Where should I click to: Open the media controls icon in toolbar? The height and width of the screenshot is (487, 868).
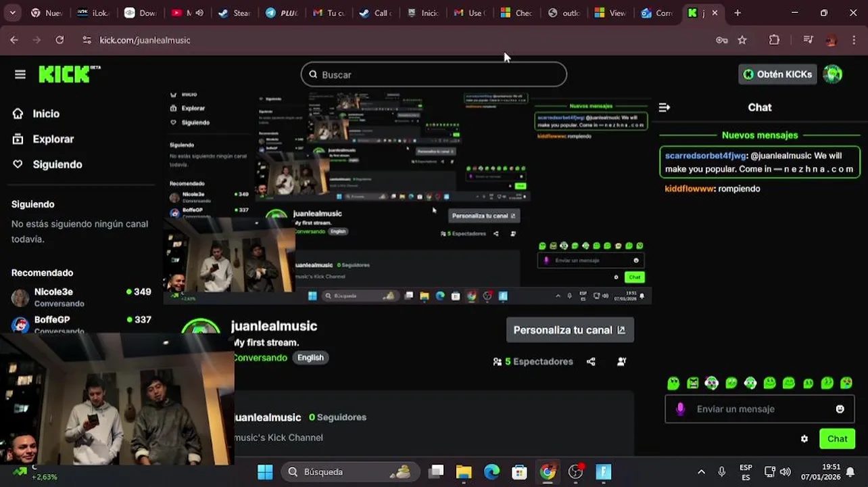808,40
